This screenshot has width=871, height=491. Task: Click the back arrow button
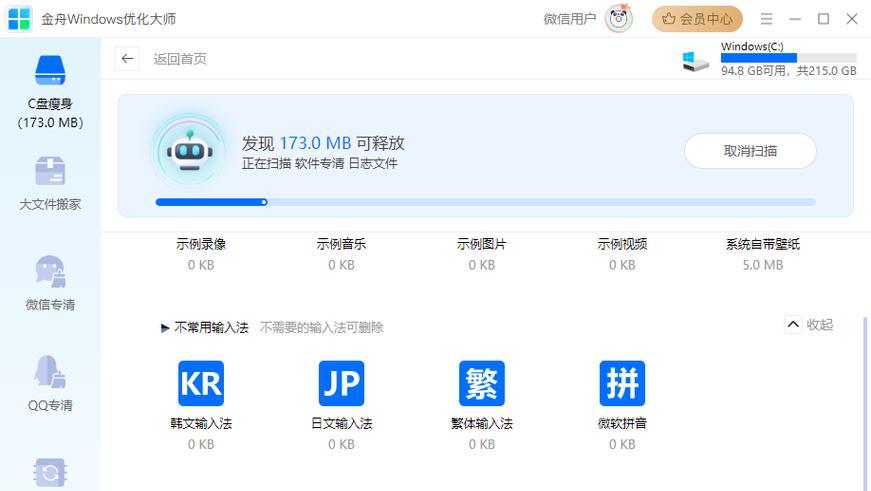[127, 58]
